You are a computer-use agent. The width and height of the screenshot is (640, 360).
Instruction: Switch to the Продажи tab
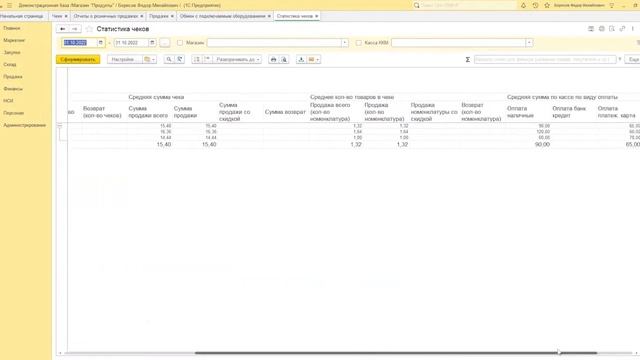(158, 16)
